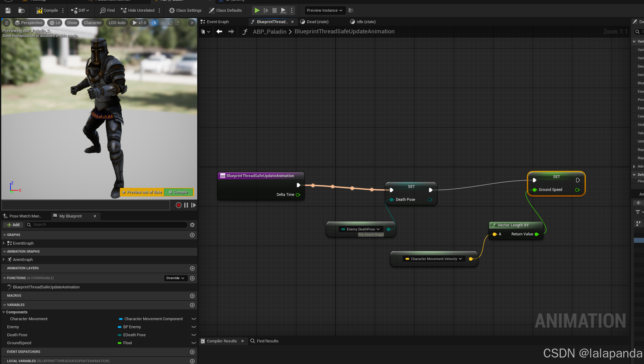Image resolution: width=644 pixels, height=364 pixels.
Task: Navigate back with the left arrow
Action: pos(219,31)
